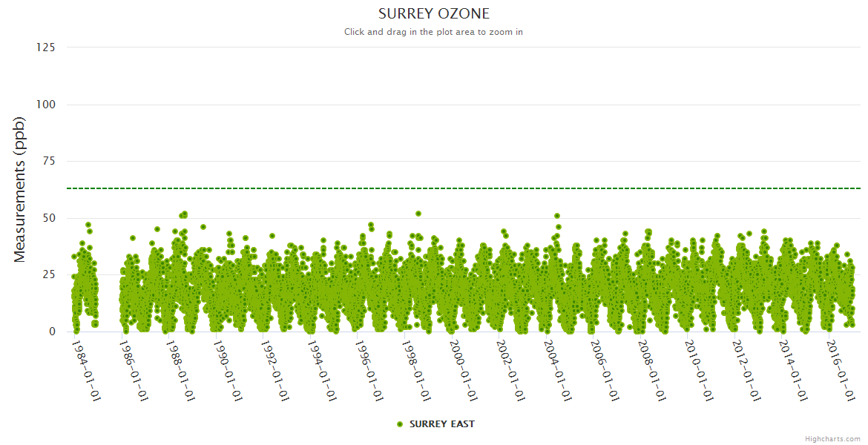868x445 pixels.
Task: Click the 100 y-axis tick label
Action: click(45, 105)
